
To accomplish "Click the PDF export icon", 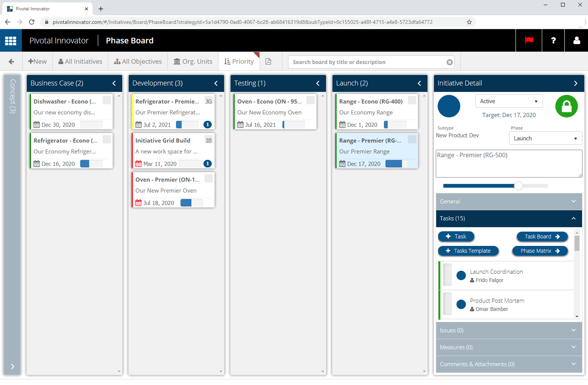I will tap(268, 62).
